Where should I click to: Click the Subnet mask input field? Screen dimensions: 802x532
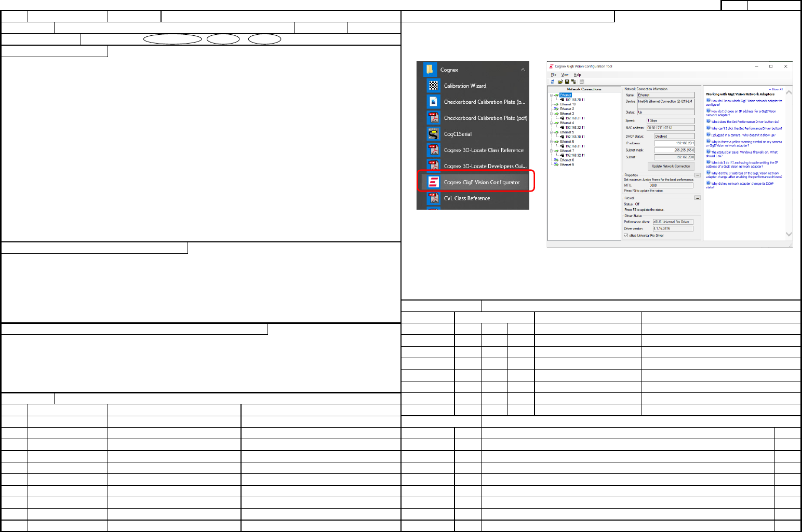coord(674,150)
